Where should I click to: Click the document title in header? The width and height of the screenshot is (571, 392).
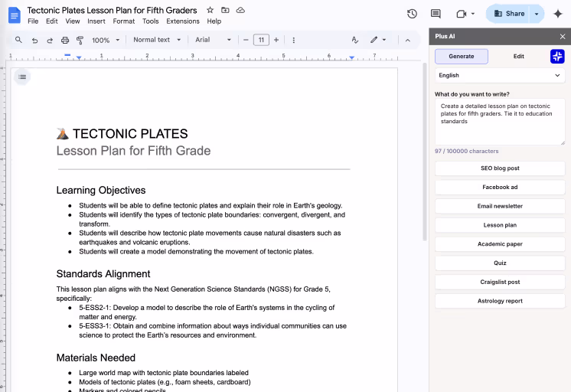click(113, 10)
